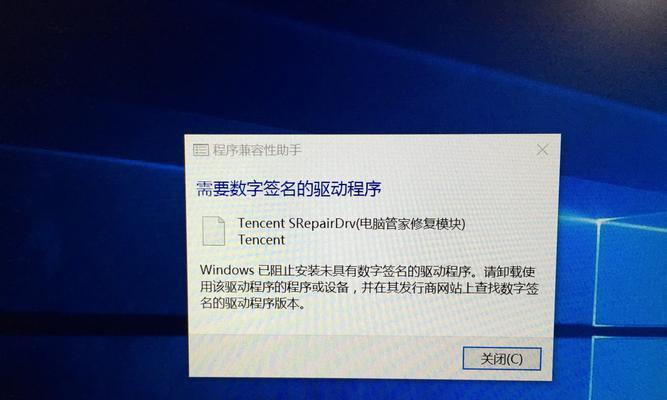Click the 关闭(C) button
This screenshot has width=667, height=400.
pyautogui.click(x=502, y=359)
